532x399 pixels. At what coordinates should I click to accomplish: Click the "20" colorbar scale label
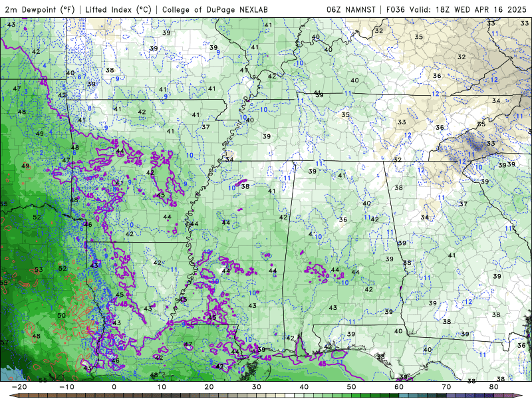coord(209,387)
